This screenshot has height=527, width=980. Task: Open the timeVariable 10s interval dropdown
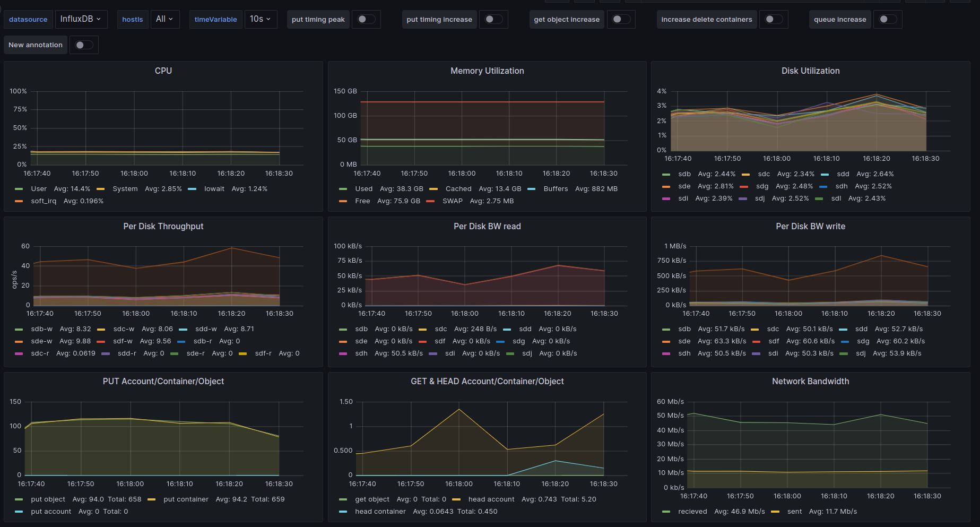click(260, 19)
